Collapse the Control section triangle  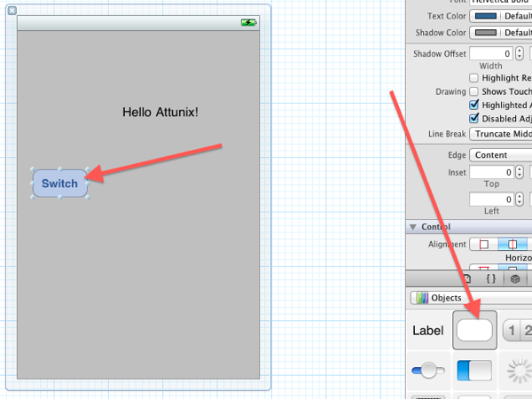413,227
